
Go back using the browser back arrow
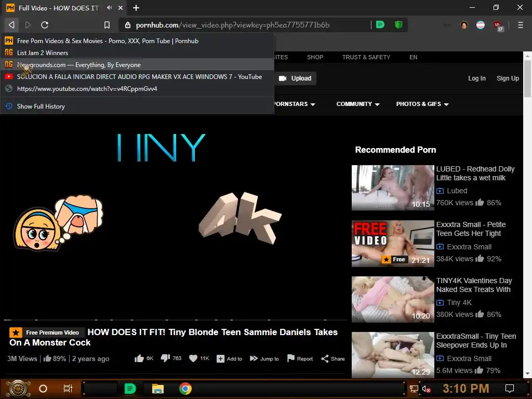[x=11, y=25]
